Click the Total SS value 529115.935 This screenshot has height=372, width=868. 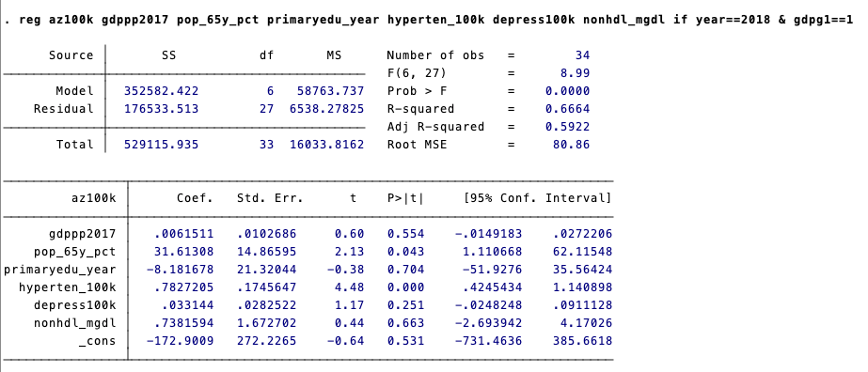click(x=161, y=145)
